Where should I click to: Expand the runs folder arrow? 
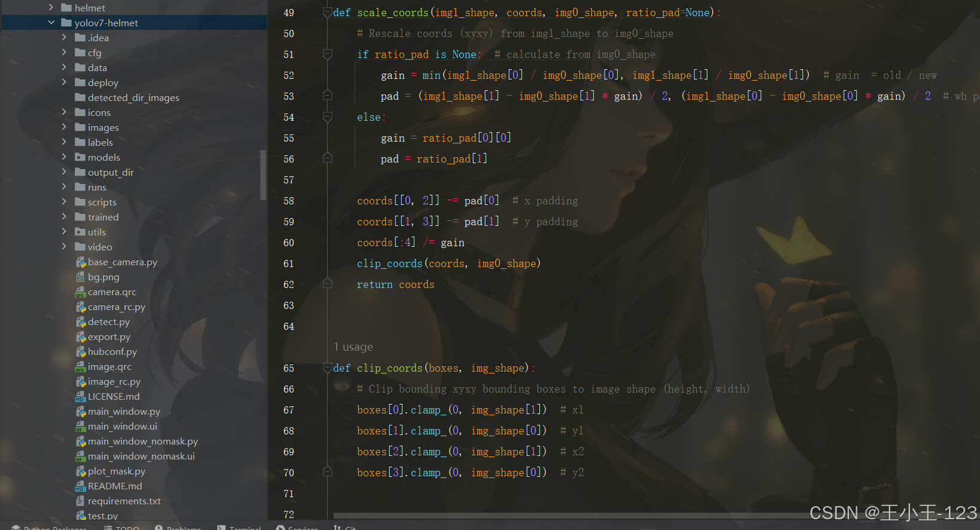tap(65, 187)
